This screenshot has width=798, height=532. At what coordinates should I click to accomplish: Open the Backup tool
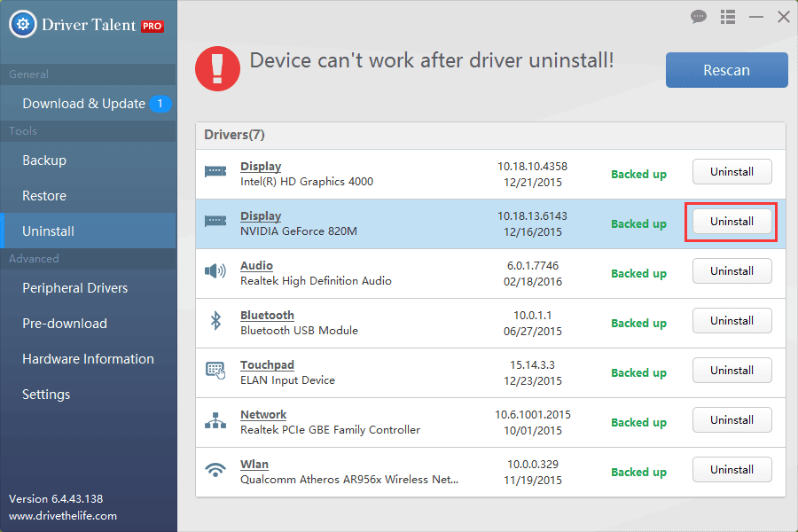[88, 160]
